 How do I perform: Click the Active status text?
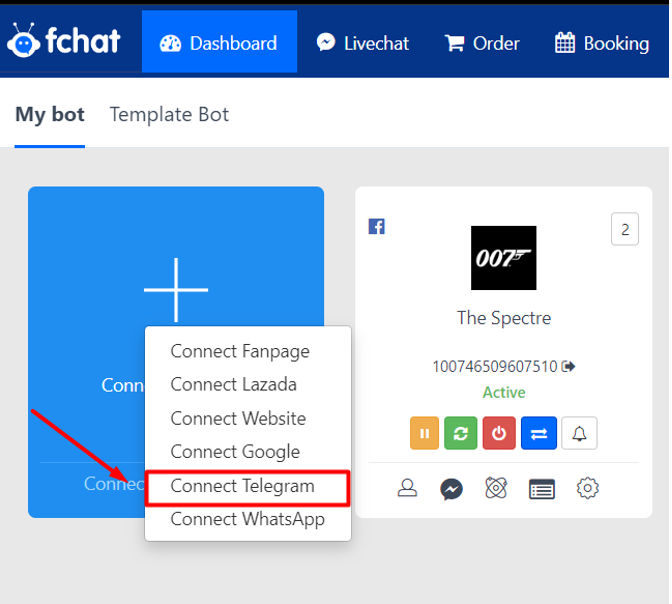tap(504, 393)
